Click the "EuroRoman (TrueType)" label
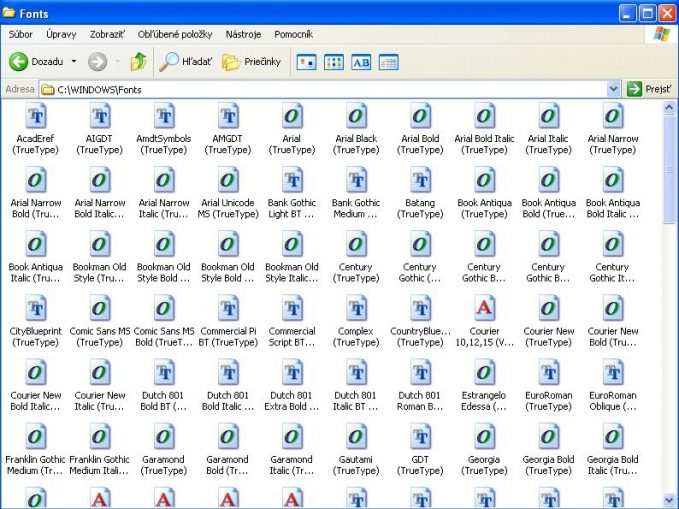Screen dimensions: 679x509 click(x=548, y=401)
